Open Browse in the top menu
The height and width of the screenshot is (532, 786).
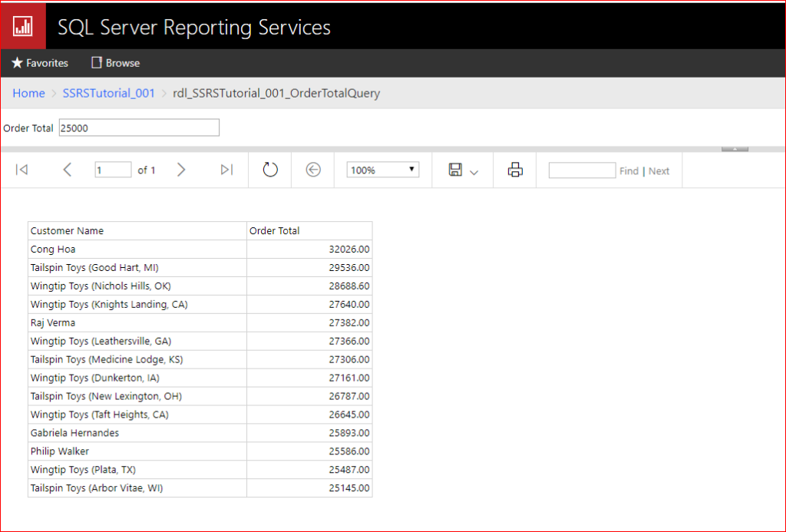[x=115, y=63]
